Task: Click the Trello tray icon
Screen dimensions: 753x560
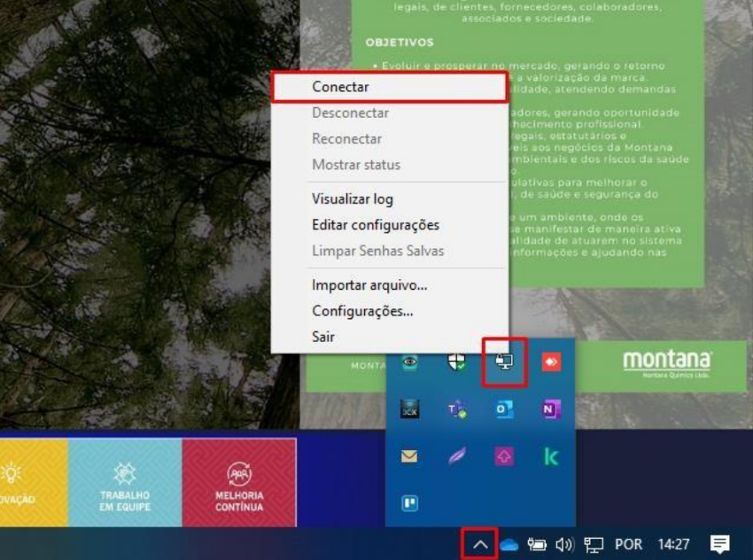Action: 409,503
